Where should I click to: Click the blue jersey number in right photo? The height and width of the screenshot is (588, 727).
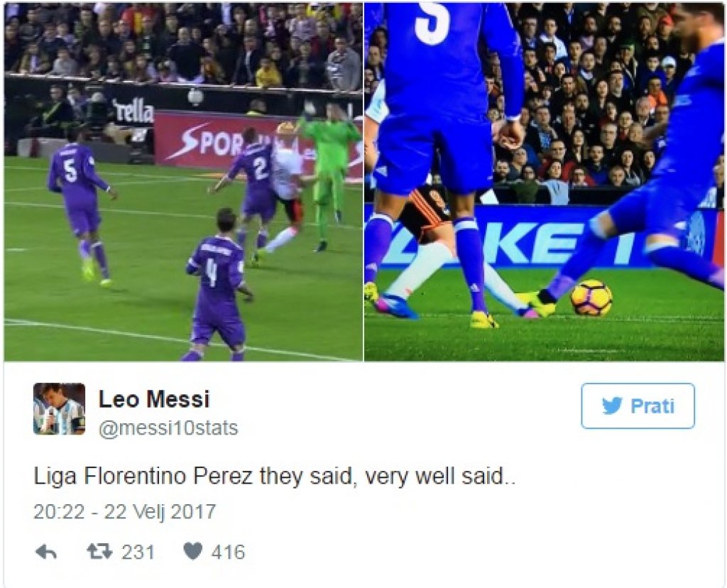432,21
